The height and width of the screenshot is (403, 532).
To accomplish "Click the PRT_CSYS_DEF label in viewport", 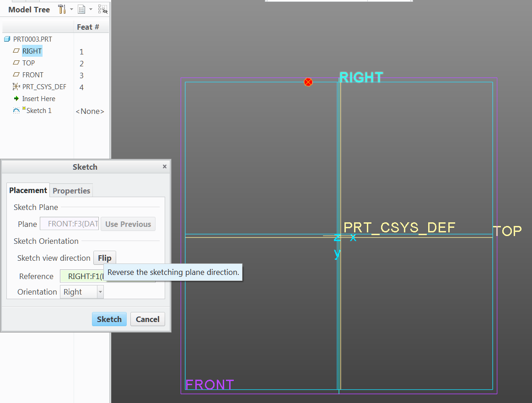I will coord(399,227).
